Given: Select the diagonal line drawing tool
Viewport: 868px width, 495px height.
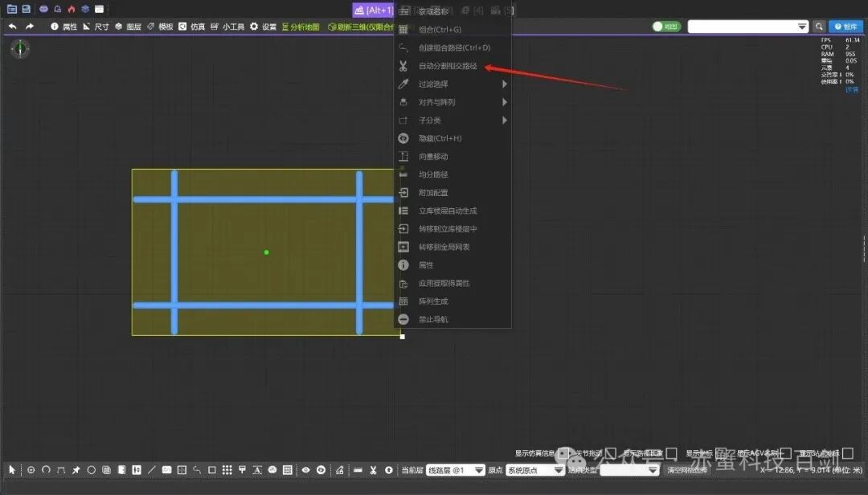Looking at the screenshot, I should coord(152,470).
